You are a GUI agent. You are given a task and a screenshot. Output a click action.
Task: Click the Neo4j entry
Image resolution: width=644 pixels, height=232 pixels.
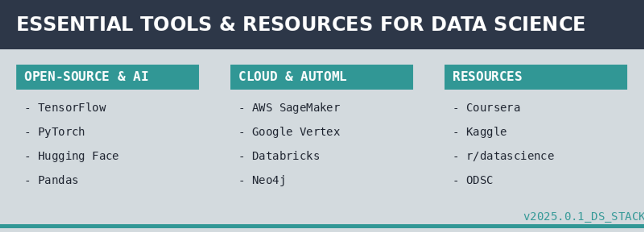(262, 180)
